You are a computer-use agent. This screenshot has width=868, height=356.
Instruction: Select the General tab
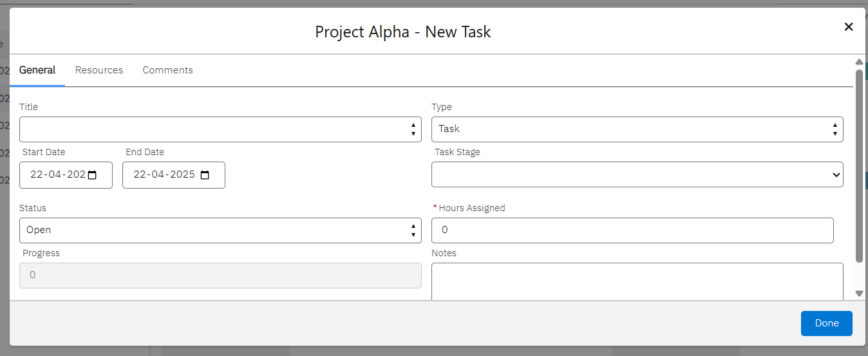point(37,70)
